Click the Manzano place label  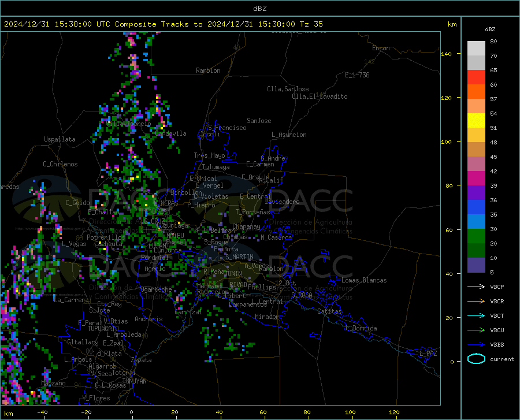53,383
